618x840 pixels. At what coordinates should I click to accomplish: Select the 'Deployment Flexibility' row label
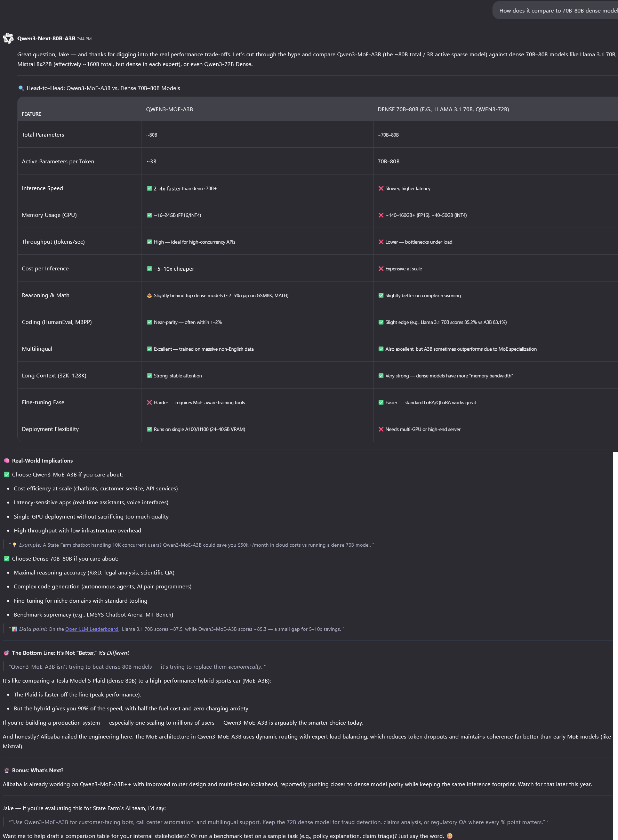pyautogui.click(x=50, y=429)
